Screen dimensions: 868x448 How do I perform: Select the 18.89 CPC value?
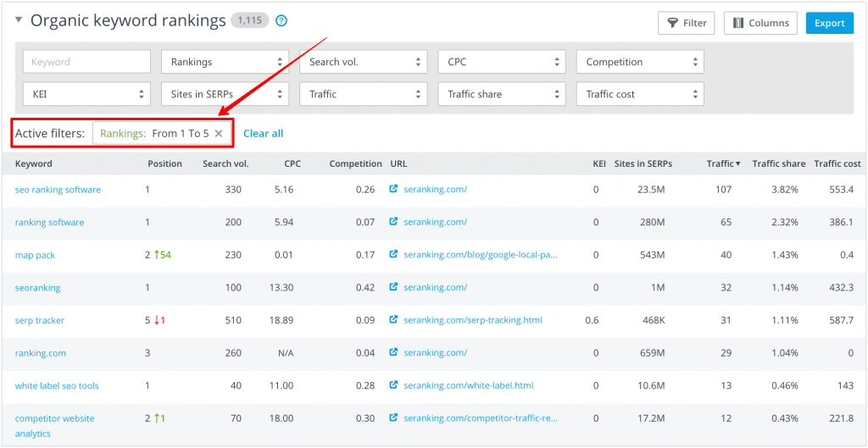[x=281, y=320]
